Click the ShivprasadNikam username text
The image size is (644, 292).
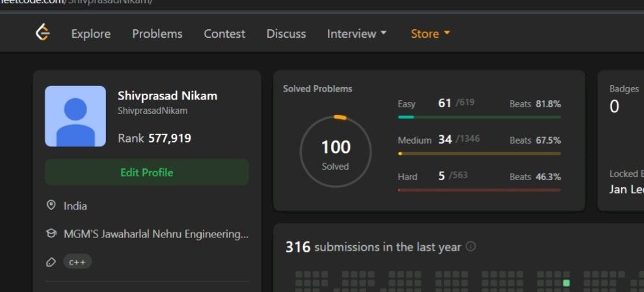click(x=152, y=111)
